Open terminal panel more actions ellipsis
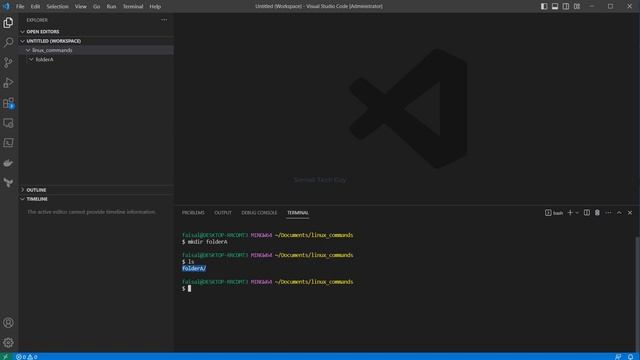This screenshot has width=640, height=360. pyautogui.click(x=608, y=213)
